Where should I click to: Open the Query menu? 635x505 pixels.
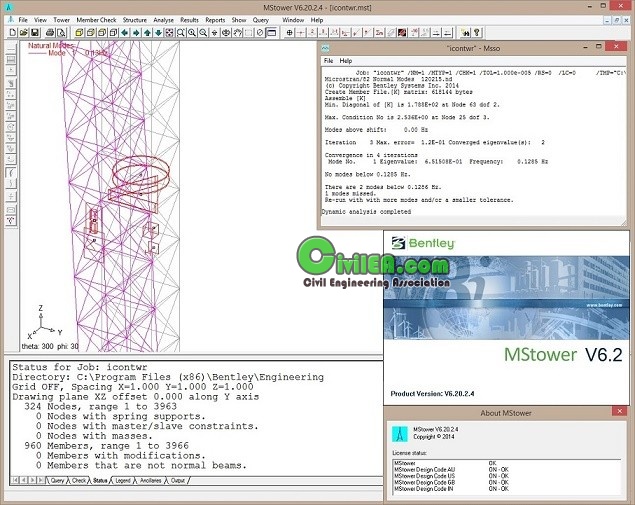click(x=261, y=20)
